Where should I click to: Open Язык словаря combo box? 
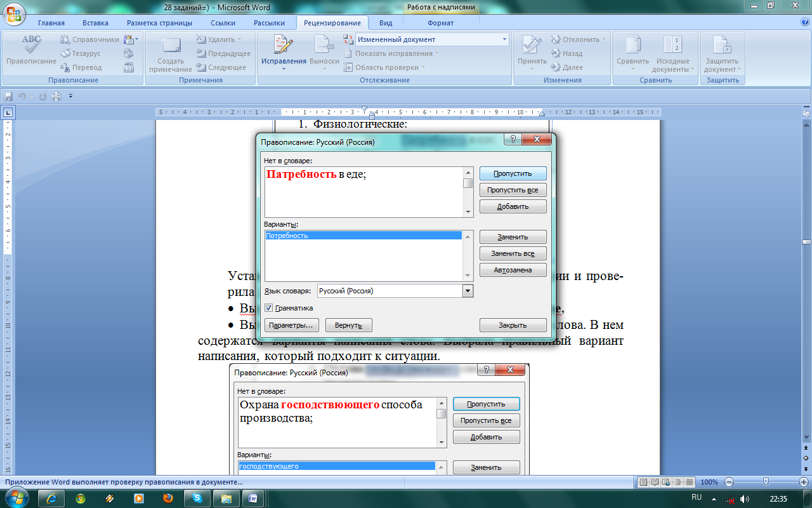(395, 291)
